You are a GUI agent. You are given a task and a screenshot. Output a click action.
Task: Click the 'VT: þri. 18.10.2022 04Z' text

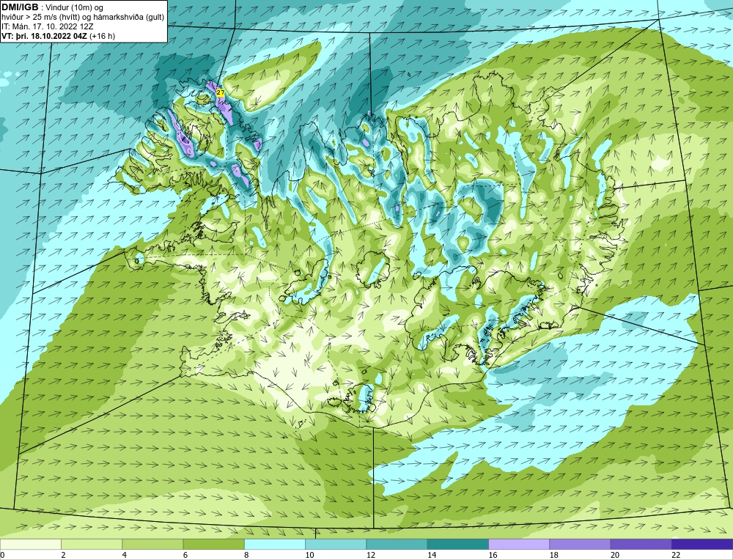coord(45,36)
